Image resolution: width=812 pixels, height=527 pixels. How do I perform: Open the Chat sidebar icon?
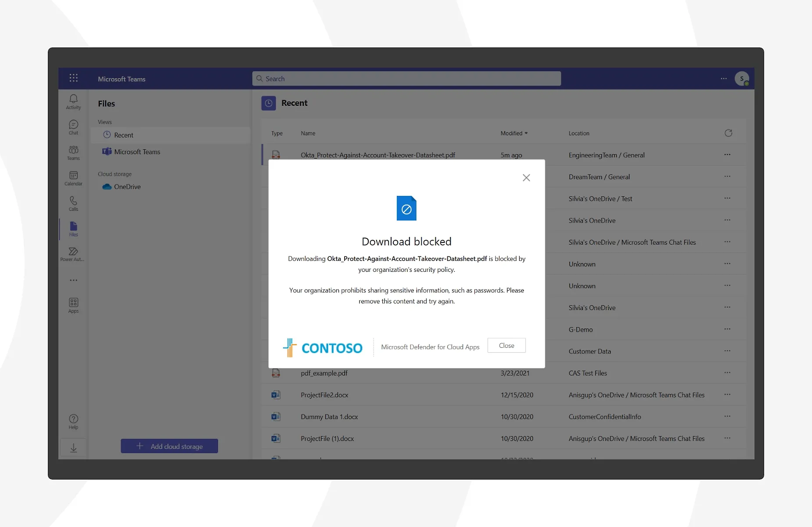73,127
